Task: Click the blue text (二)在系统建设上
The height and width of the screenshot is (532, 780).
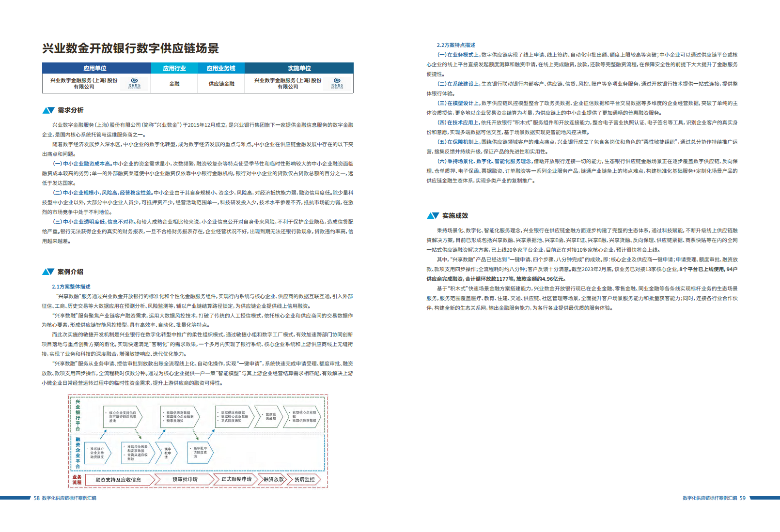Action: [458, 84]
